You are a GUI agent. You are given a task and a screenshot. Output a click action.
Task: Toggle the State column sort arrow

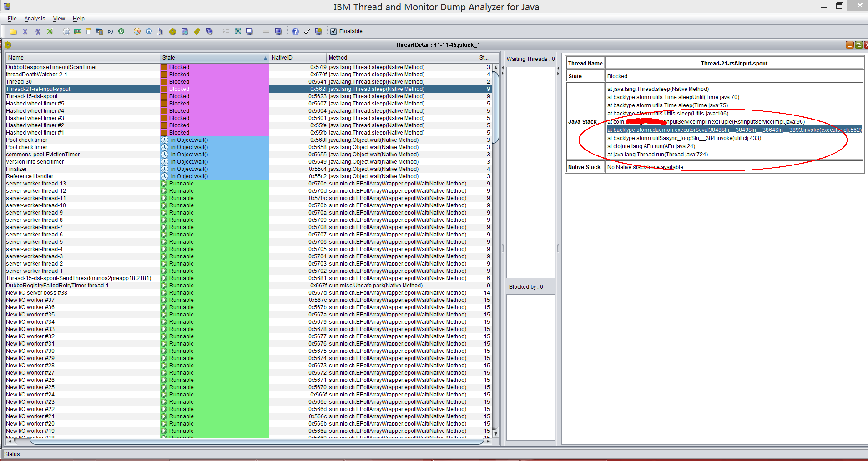265,58
